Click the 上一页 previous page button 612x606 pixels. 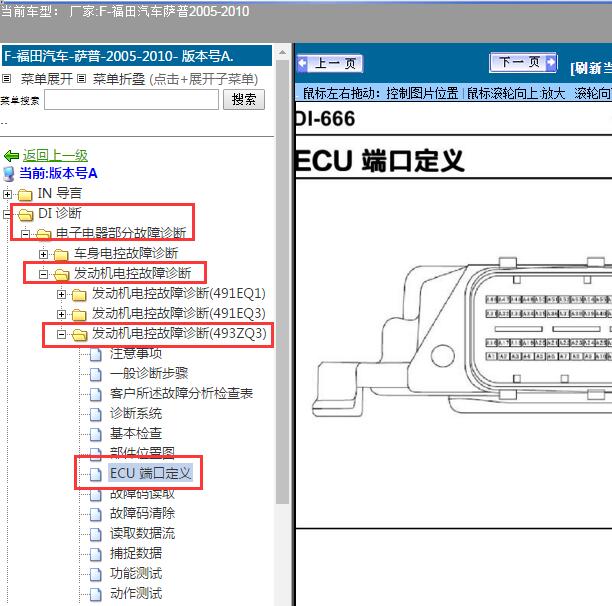point(329,63)
